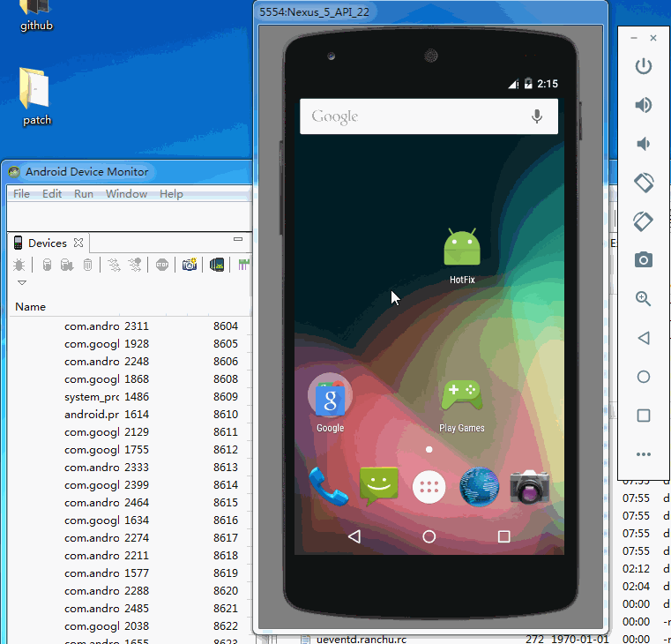The image size is (671, 644).
Task: Open the Phone dialer in the dock
Action: [x=328, y=487]
